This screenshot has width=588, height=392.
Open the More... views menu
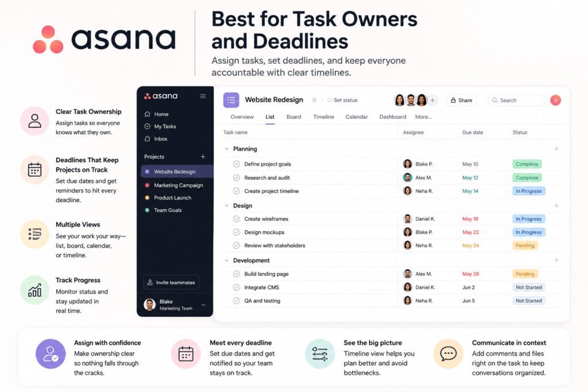(423, 117)
